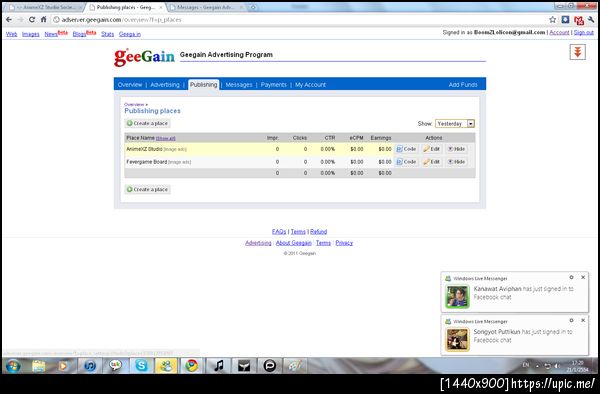Close the Kanawat Aviphan Messenger notification
Image resolution: width=600 pixels, height=394 pixels.
[x=583, y=277]
